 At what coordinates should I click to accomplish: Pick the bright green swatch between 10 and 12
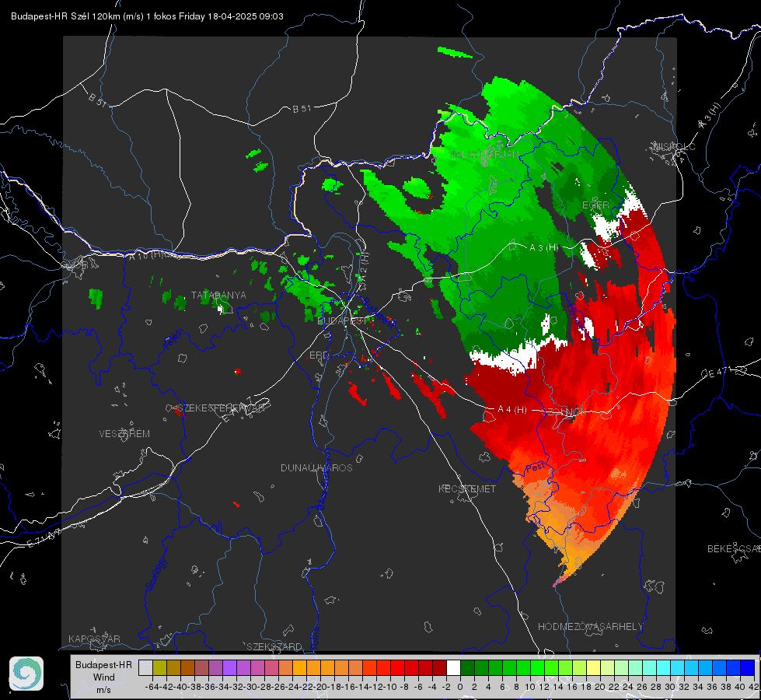pyautogui.click(x=537, y=667)
